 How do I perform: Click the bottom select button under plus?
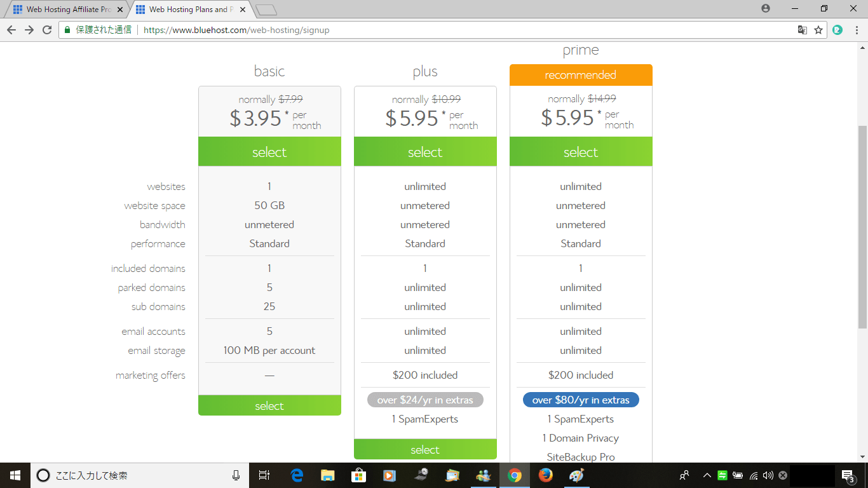(425, 449)
